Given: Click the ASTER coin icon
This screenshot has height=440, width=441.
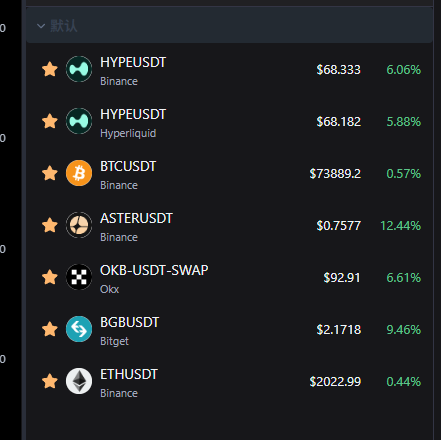Looking at the screenshot, I should [79, 225].
